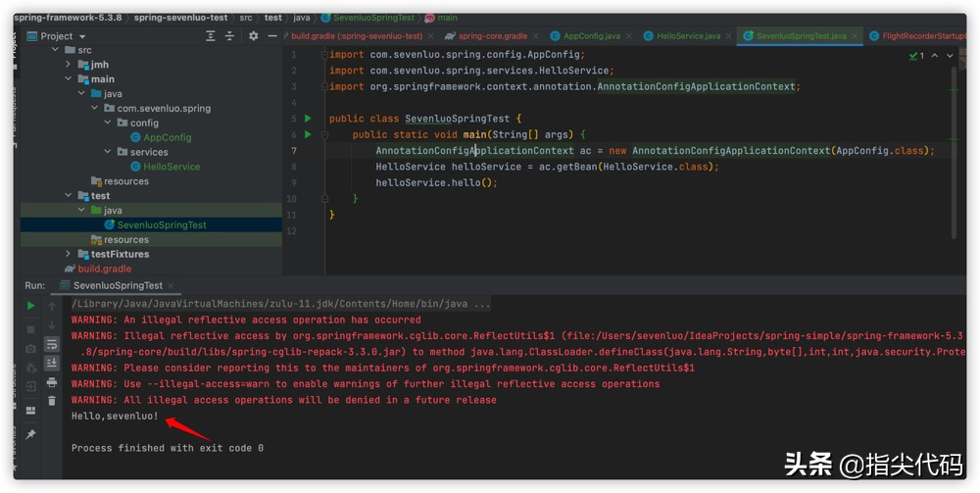Close the SevenluoSpringTest.java editor tab
The width and height of the screenshot is (980, 493).
tap(855, 36)
